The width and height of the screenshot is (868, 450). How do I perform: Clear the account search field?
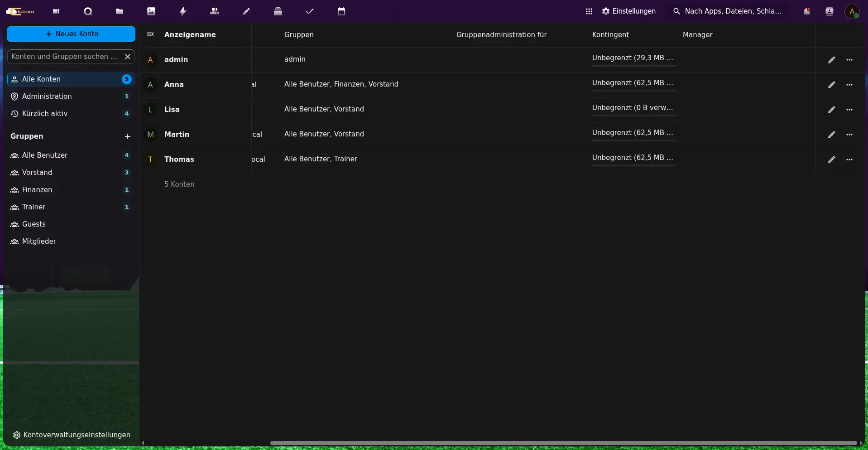pos(128,57)
